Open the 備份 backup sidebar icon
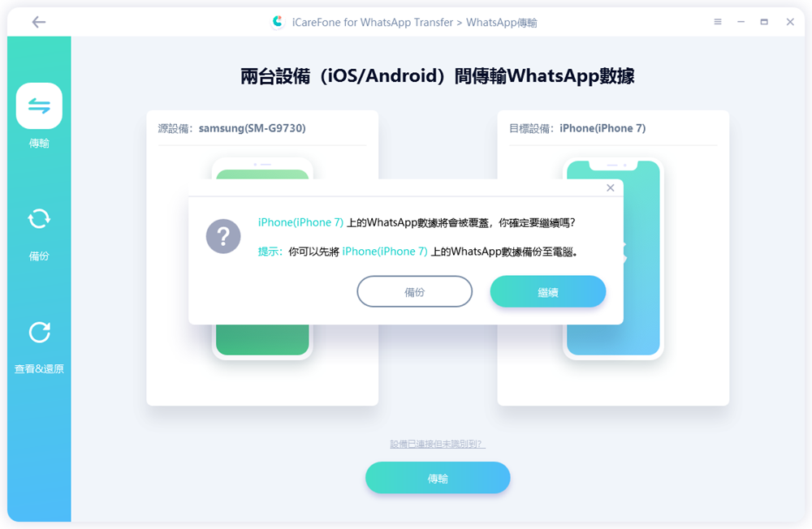Image resolution: width=812 pixels, height=529 pixels. click(39, 219)
